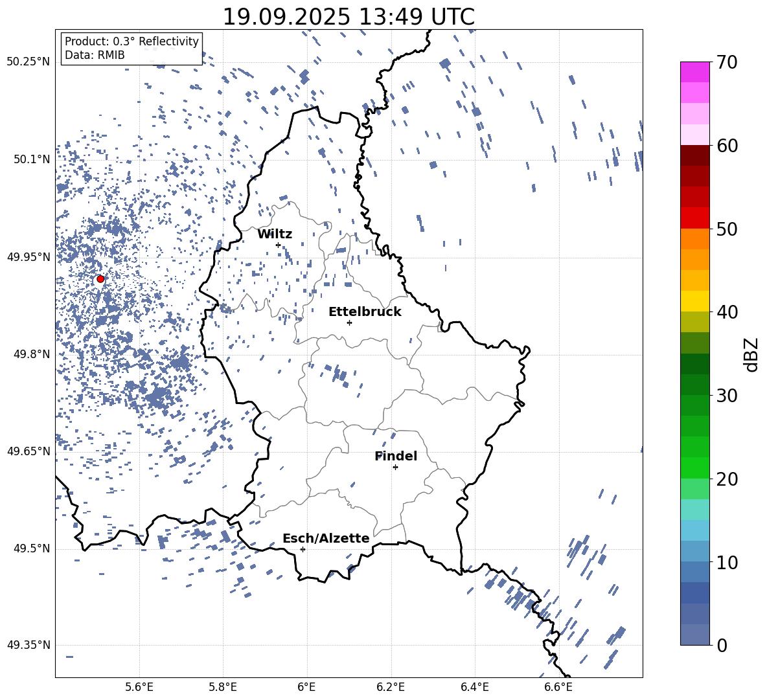767x700 pixels.
Task: Click the Wiltz station cross marker
Action: (278, 245)
